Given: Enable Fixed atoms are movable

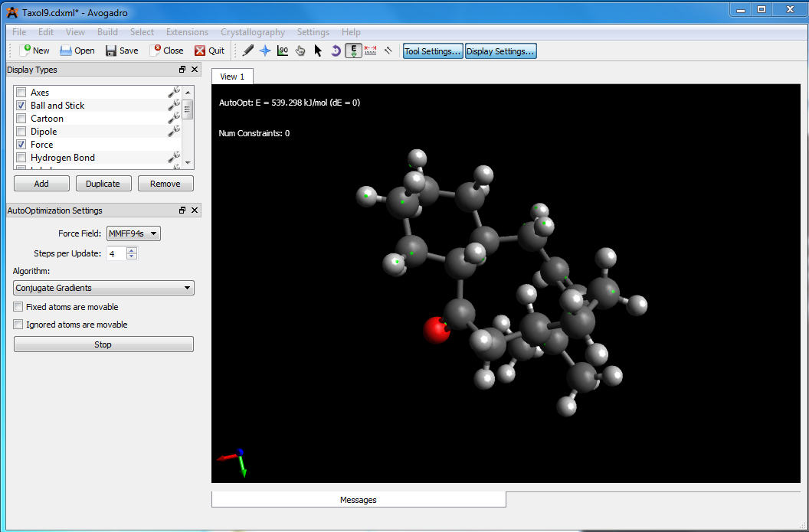Looking at the screenshot, I should coord(18,307).
